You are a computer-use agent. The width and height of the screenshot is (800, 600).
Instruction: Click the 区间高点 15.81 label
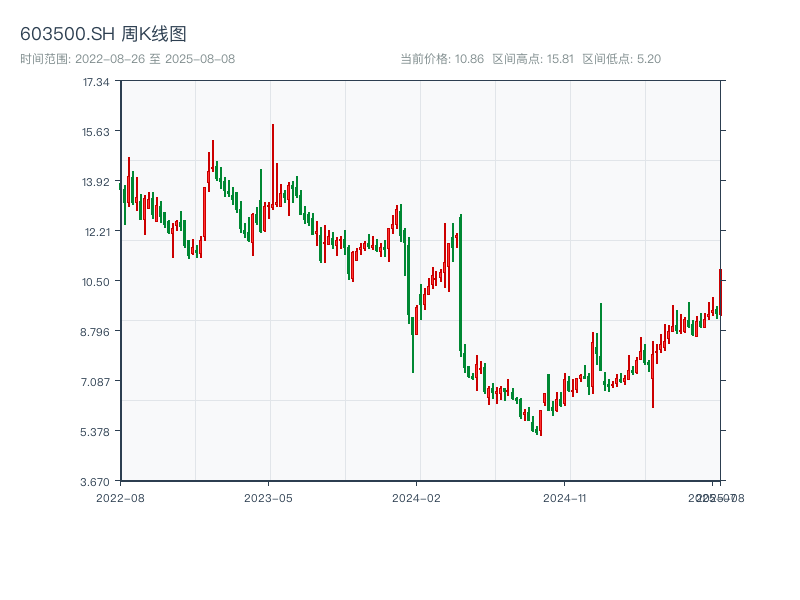point(533,59)
